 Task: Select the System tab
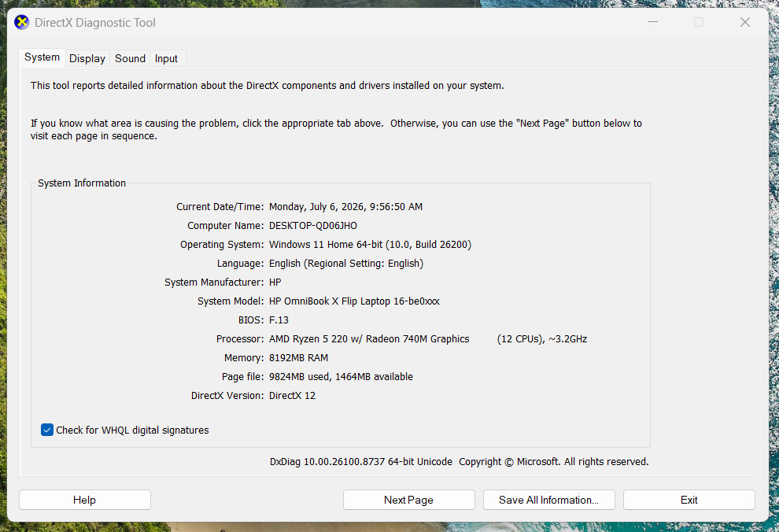pyautogui.click(x=42, y=57)
